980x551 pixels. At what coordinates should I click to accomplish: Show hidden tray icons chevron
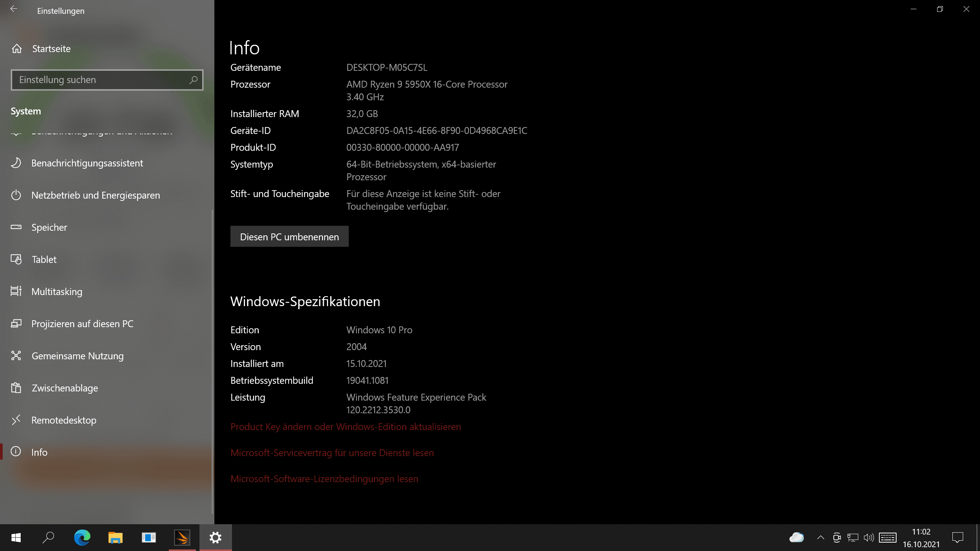point(820,538)
